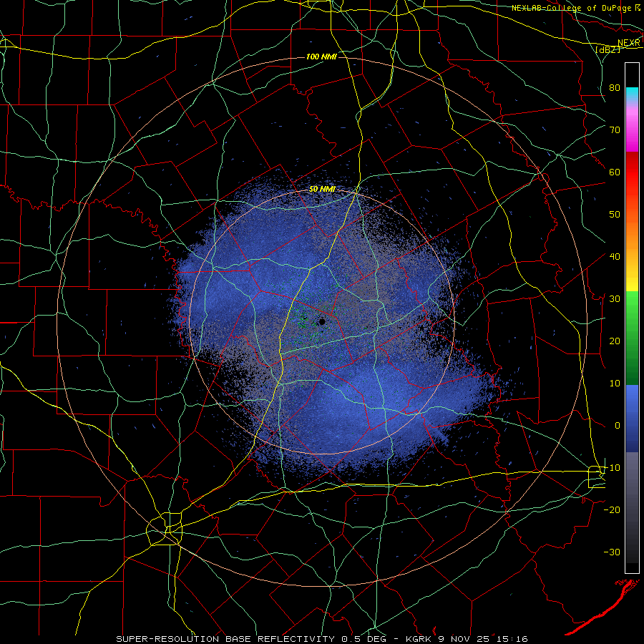Click the 100 NMI range ring label
Image resolution: width=644 pixels, height=644 pixels.
pos(321,57)
